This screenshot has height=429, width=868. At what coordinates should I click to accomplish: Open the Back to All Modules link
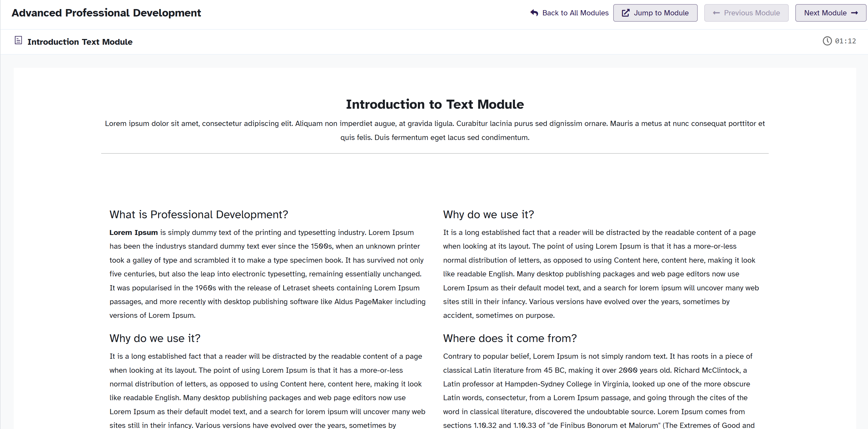(x=575, y=13)
